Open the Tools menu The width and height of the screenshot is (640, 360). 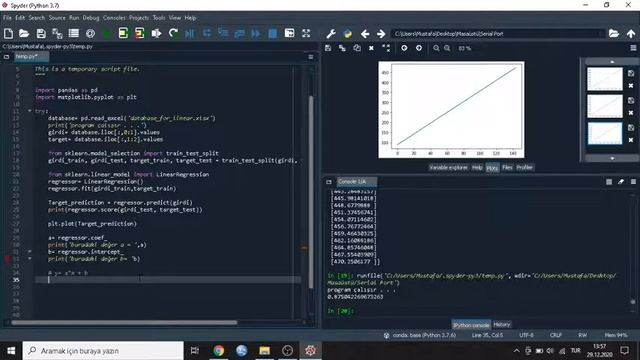[159, 18]
